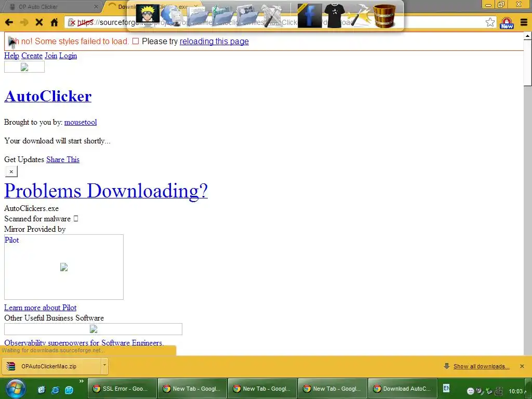
Task: Open the wooden bucket recycle bin icon
Action: point(384,16)
